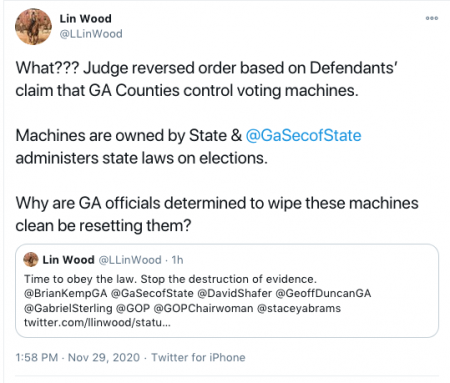Open the @GOPChairwoman mention in the quoted tweet
The image size is (450, 383).
(203, 308)
